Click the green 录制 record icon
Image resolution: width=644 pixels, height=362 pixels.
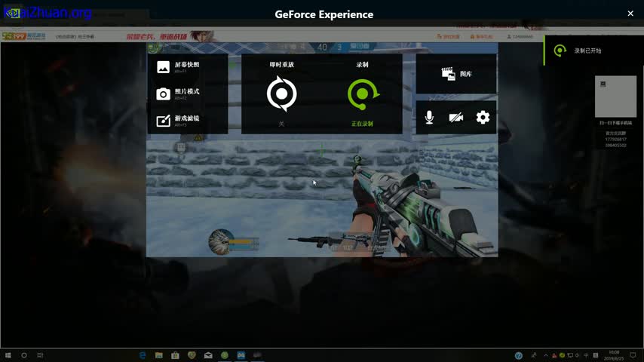(363, 94)
